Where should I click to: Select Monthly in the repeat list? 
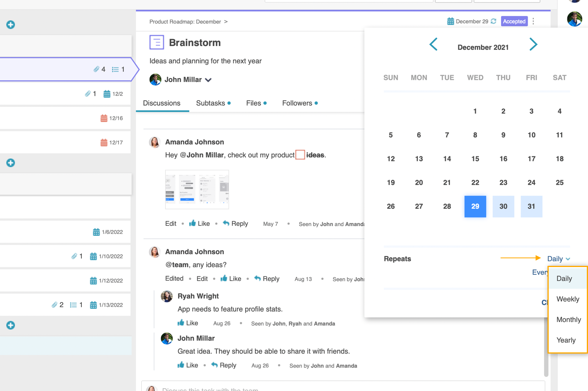coord(569,320)
